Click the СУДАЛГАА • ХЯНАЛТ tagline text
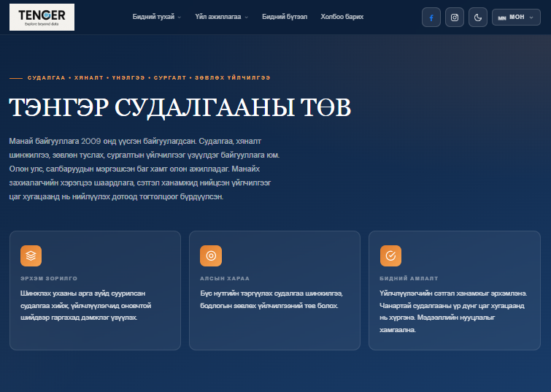 [x=149, y=77]
